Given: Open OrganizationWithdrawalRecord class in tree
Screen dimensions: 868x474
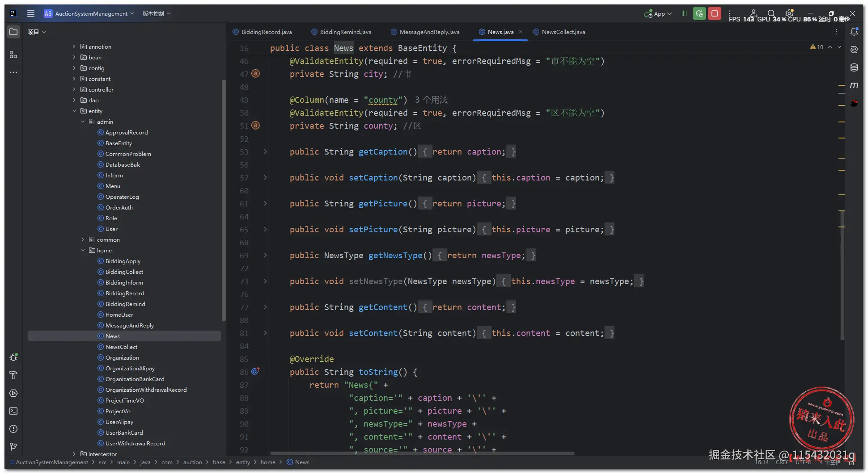Looking at the screenshot, I should pos(146,390).
